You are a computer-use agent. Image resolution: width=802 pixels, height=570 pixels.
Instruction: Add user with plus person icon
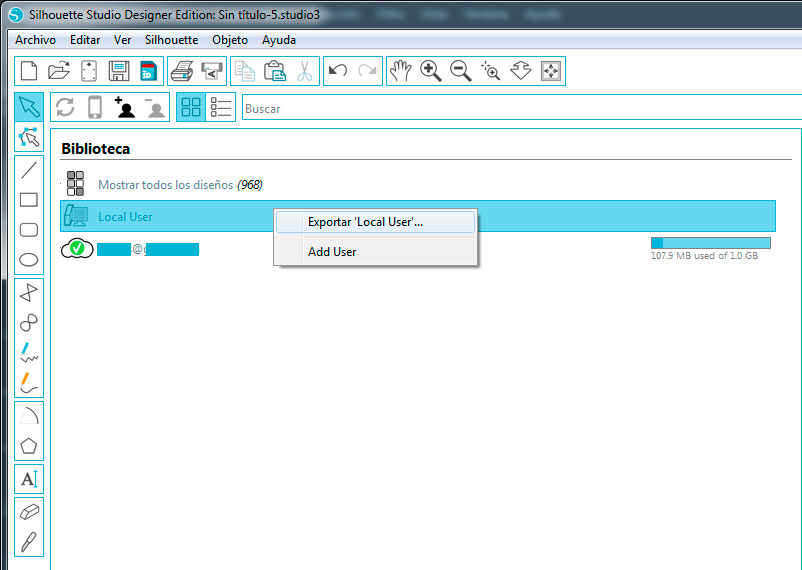pyautogui.click(x=125, y=107)
